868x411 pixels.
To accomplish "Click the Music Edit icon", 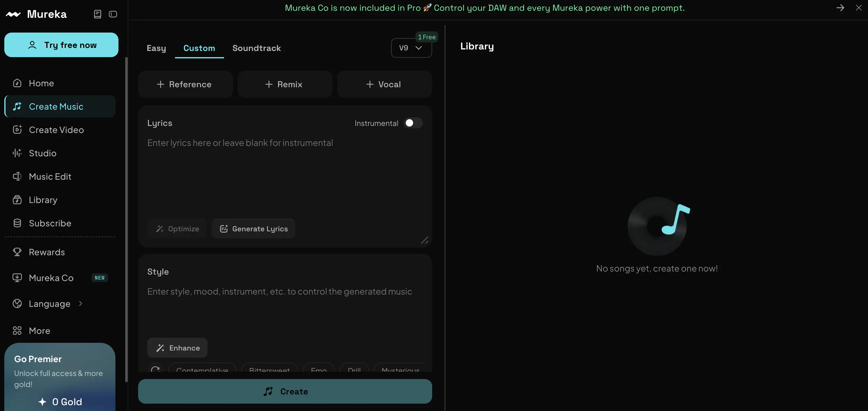I will click(17, 176).
